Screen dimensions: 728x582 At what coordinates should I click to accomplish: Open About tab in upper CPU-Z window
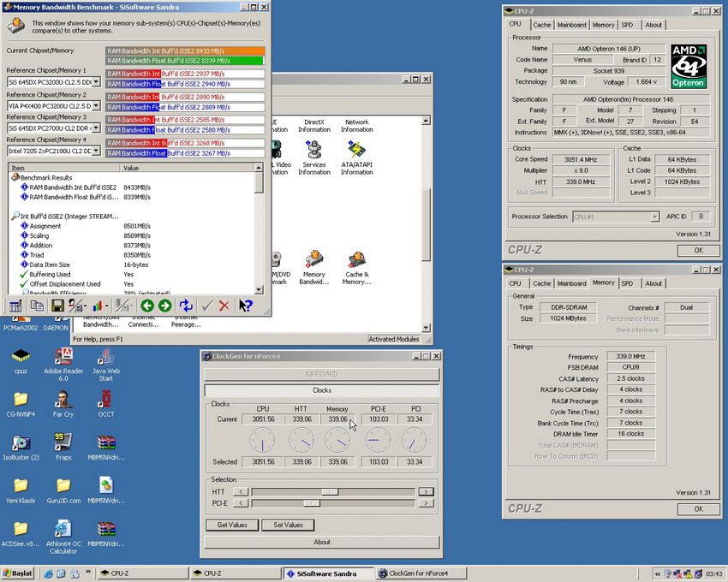[x=653, y=25]
